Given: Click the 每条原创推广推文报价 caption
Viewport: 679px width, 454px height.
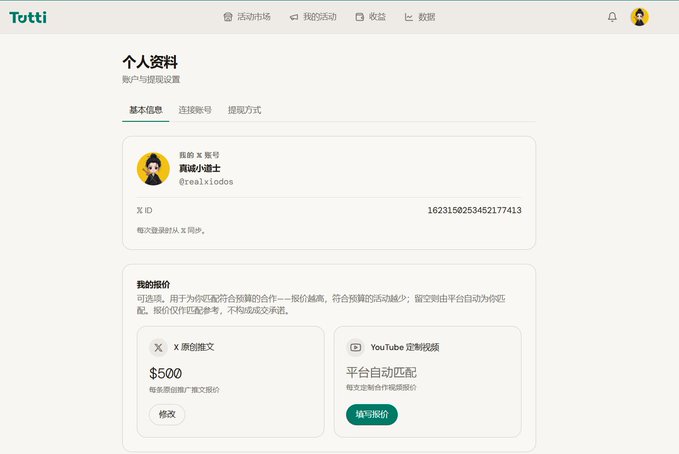Looking at the screenshot, I should click(x=184, y=390).
